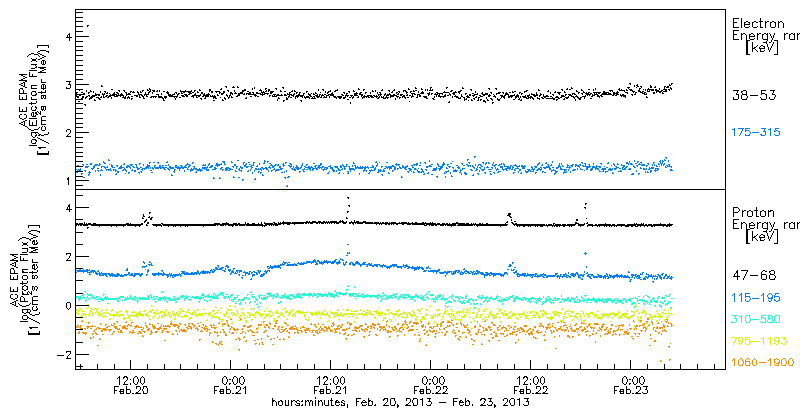Image resolution: width=800 pixels, height=410 pixels.
Task: Click the 1060-1900 proton energy label
Action: tap(763, 363)
